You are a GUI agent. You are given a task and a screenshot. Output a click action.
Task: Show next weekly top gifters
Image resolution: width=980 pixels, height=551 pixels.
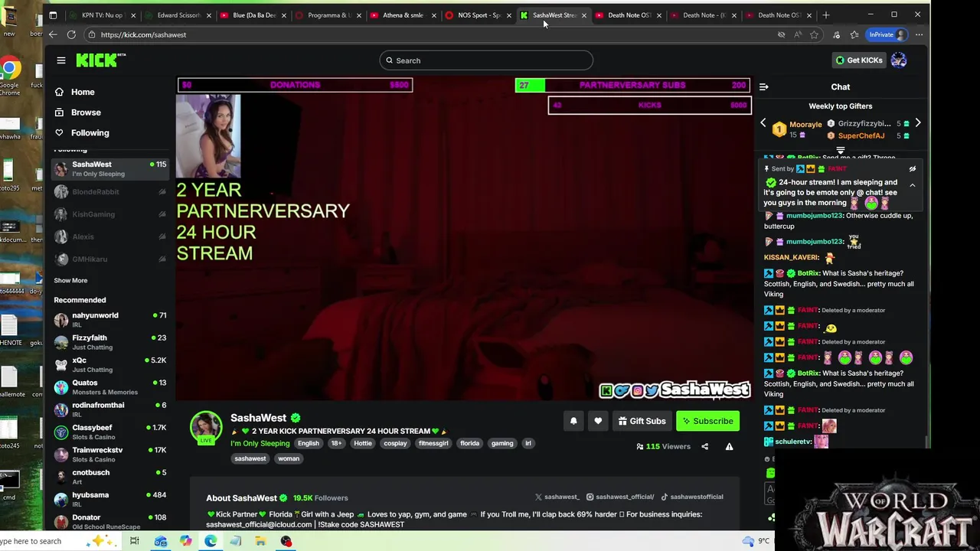(918, 123)
